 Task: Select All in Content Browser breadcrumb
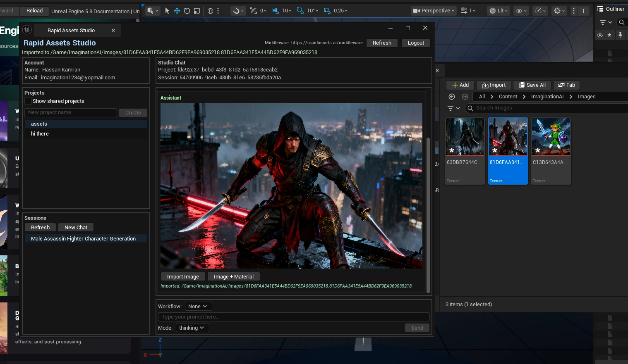click(x=482, y=96)
